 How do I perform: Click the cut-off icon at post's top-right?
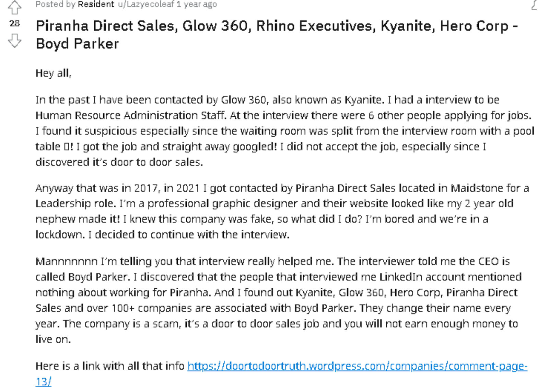click(x=534, y=5)
